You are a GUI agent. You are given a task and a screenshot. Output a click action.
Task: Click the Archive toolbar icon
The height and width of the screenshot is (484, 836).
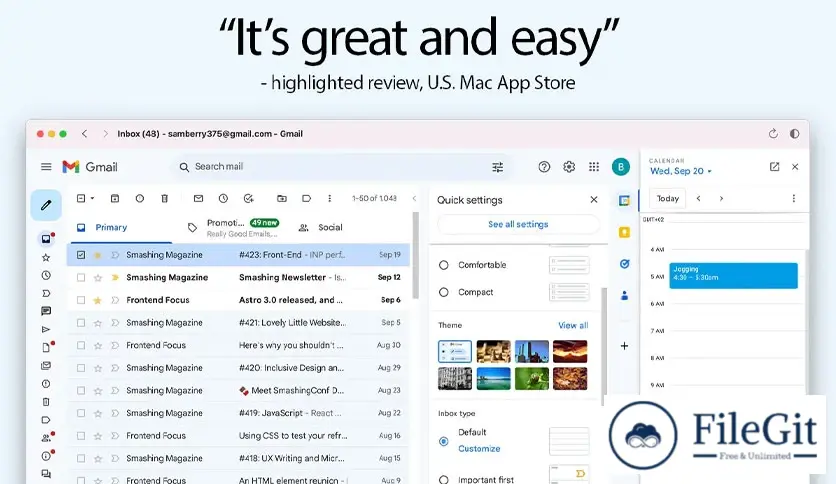coord(115,198)
